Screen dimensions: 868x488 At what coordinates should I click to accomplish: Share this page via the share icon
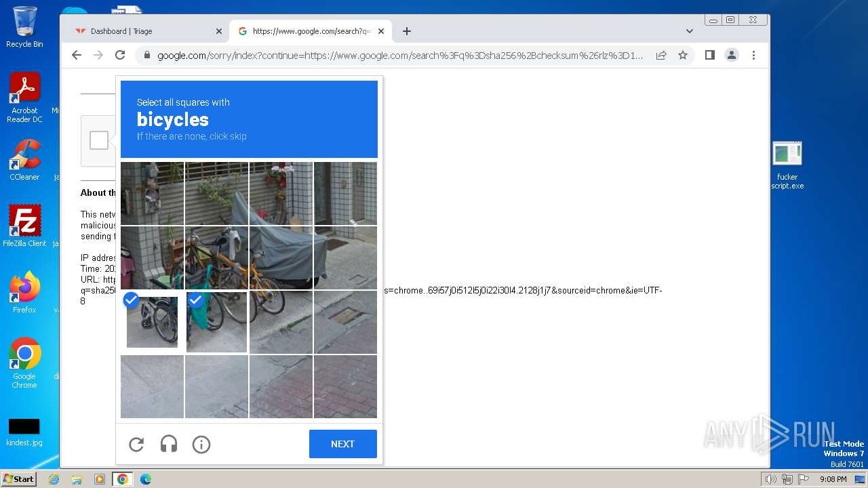(x=661, y=55)
